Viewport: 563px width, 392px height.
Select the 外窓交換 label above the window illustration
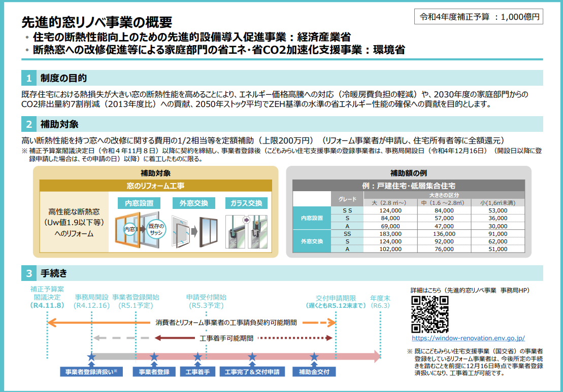pyautogui.click(x=194, y=203)
